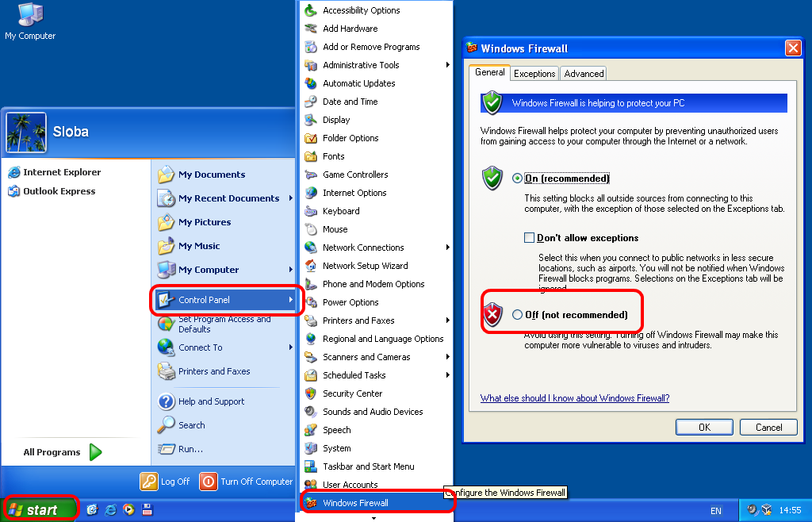The width and height of the screenshot is (812, 522).
Task: Click the EN language indicator on taskbar
Action: [716, 511]
